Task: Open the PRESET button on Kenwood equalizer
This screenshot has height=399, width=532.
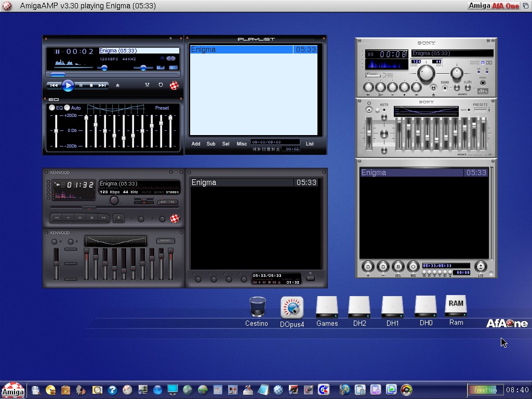Action: click(165, 241)
